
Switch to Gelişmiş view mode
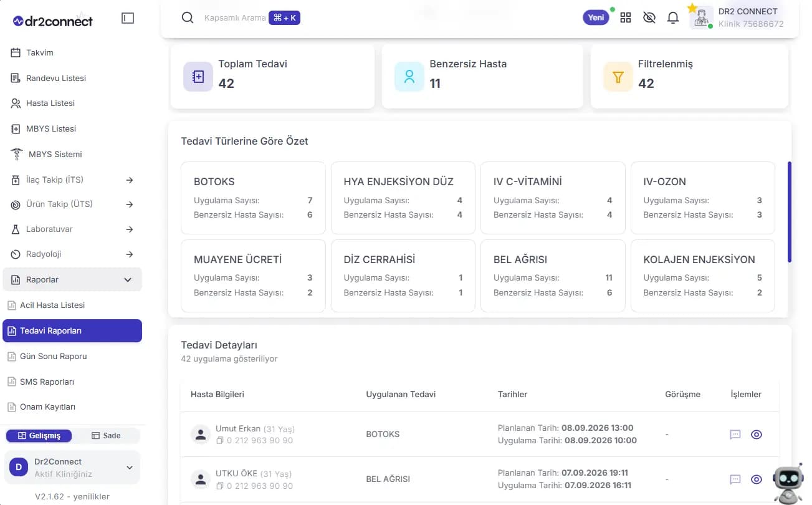coord(39,436)
